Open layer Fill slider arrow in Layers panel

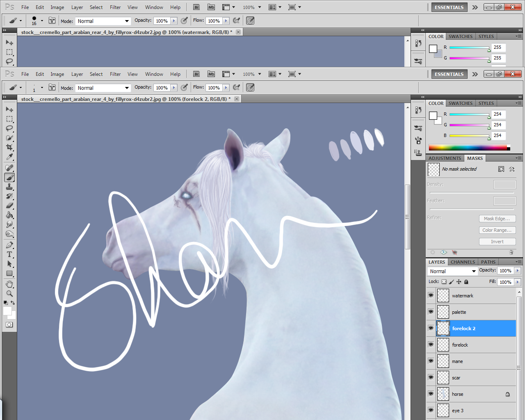518,282
